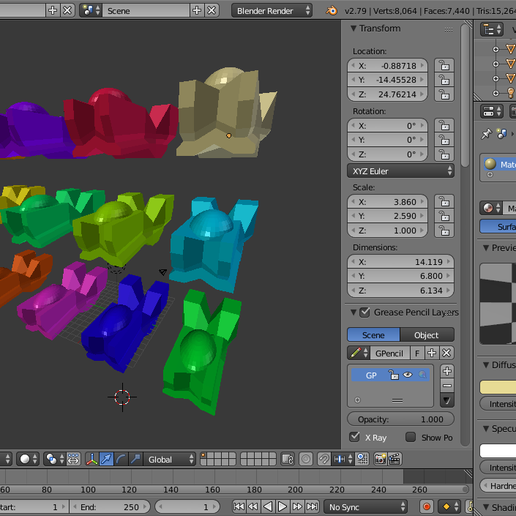Toggle the 3D manipulator axis icon

tap(92, 459)
